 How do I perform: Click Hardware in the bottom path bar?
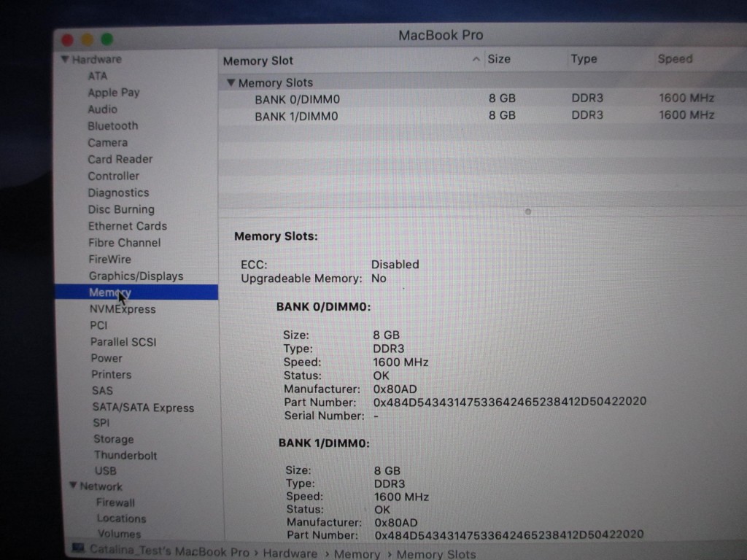pos(290,553)
